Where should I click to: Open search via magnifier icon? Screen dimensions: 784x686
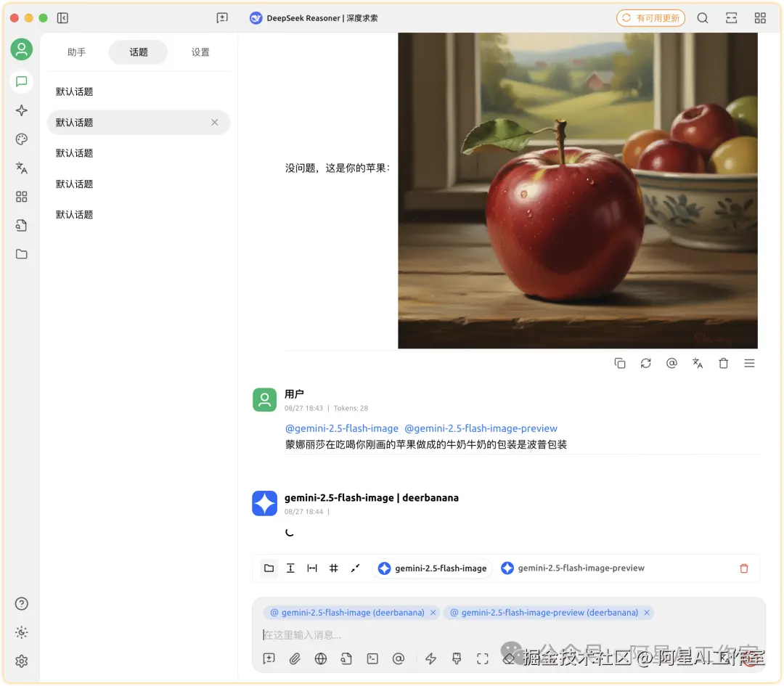click(x=703, y=18)
